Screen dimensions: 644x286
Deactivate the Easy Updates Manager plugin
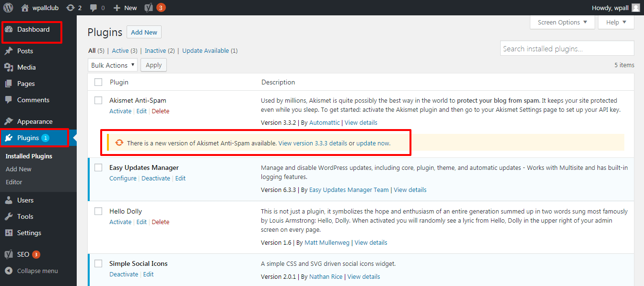point(156,178)
